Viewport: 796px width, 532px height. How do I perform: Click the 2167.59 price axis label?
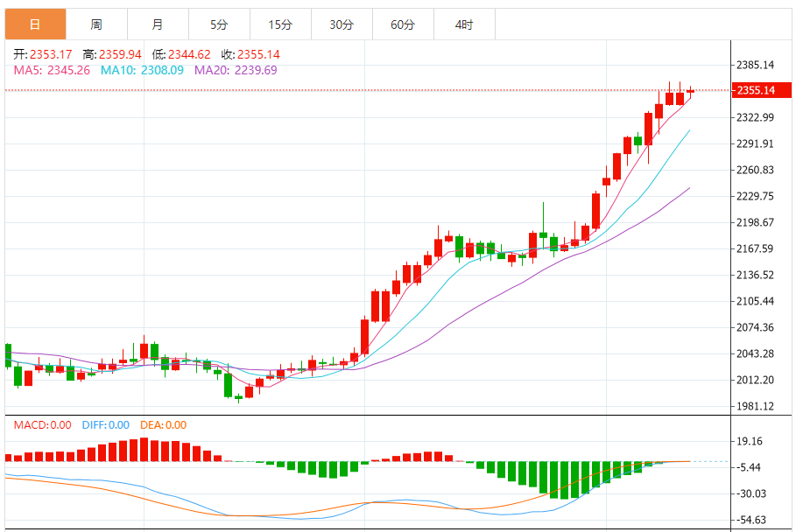[x=756, y=248]
